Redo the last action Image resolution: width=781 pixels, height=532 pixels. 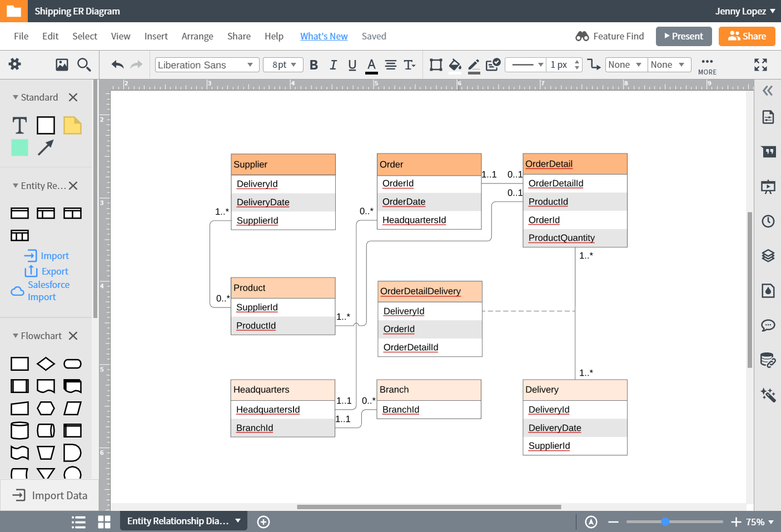tap(136, 64)
